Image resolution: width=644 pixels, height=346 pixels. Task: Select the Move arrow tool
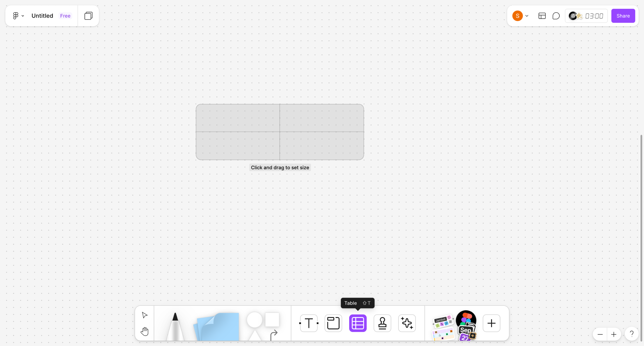click(x=144, y=315)
